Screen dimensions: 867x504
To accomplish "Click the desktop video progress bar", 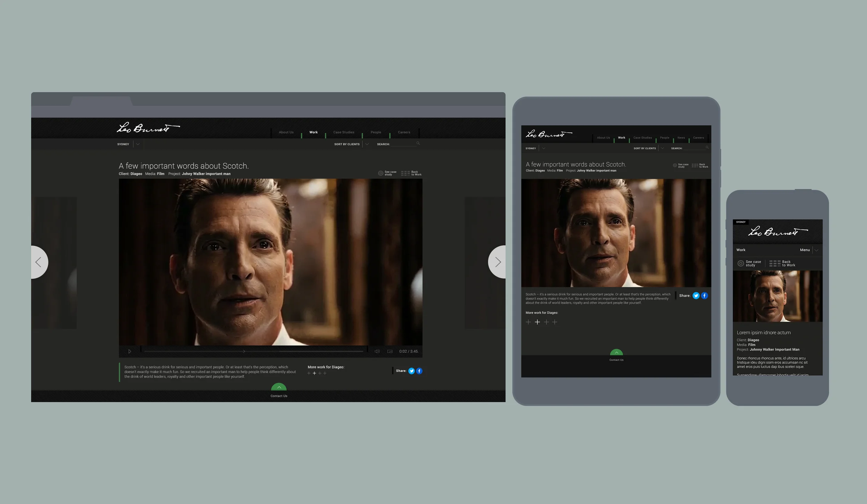I will tap(254, 351).
